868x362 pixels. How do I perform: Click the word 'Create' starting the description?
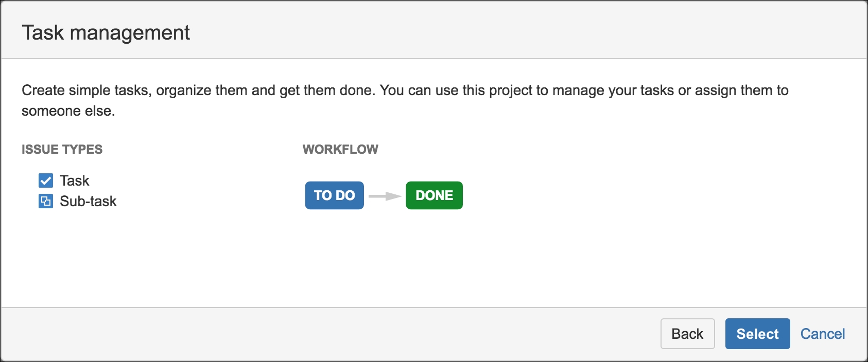(x=43, y=90)
